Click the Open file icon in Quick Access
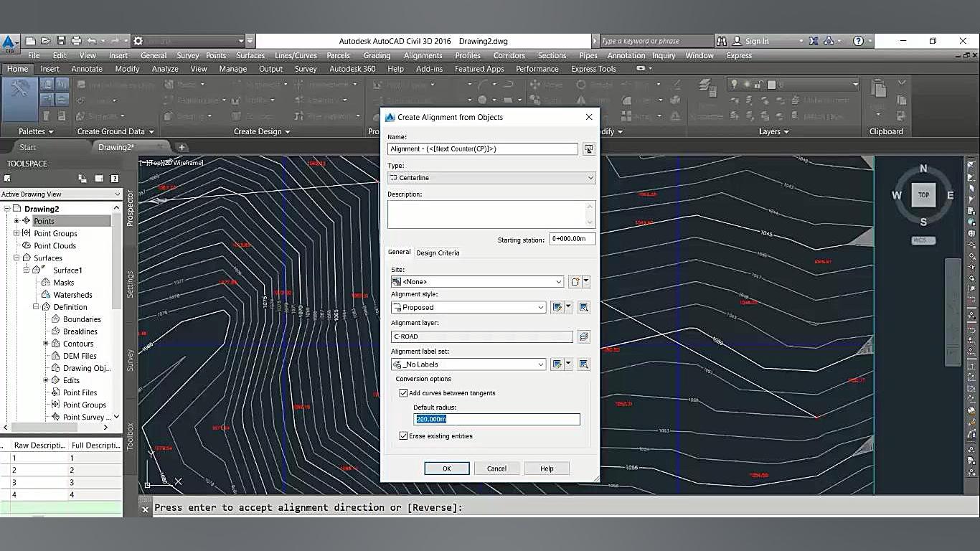The image size is (980, 551). click(x=46, y=41)
